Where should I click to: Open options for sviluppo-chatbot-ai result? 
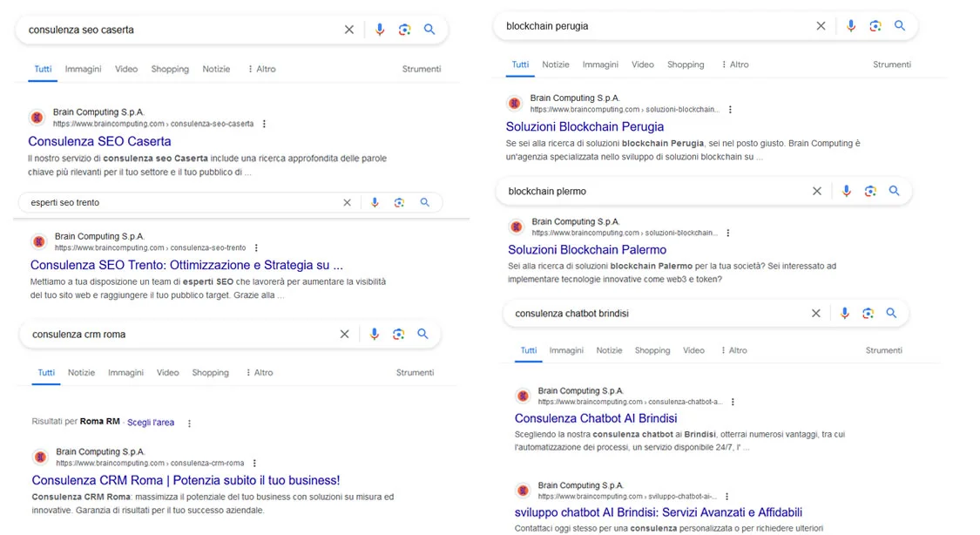coord(727,497)
